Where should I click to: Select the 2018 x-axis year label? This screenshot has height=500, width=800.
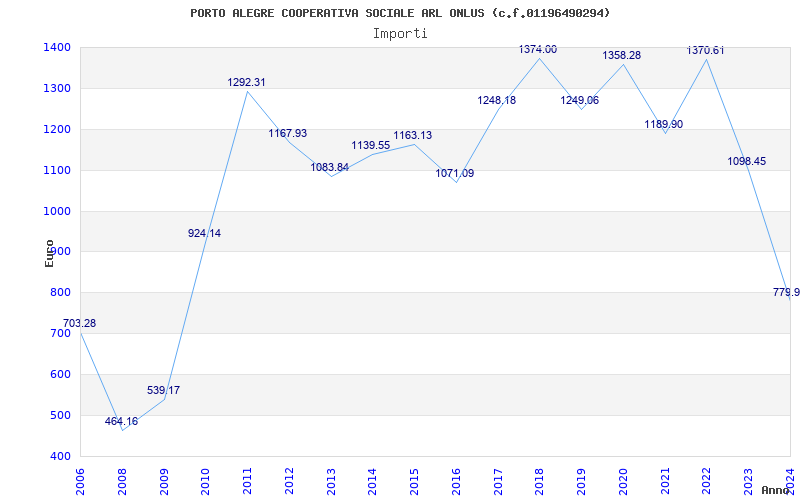pos(539,482)
